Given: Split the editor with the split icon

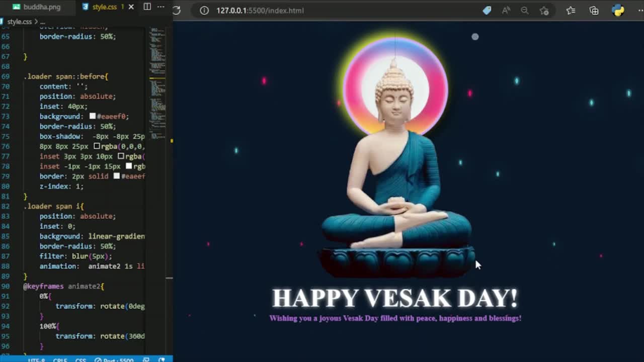Looking at the screenshot, I should (147, 7).
